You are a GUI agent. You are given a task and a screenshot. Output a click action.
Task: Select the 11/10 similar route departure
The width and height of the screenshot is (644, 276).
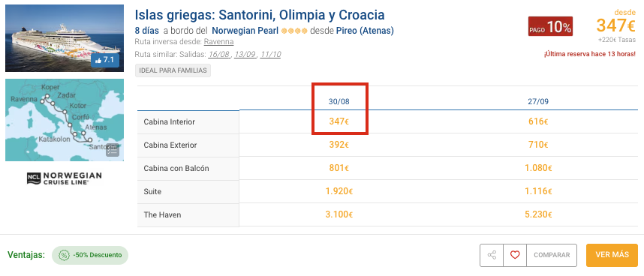(x=270, y=55)
